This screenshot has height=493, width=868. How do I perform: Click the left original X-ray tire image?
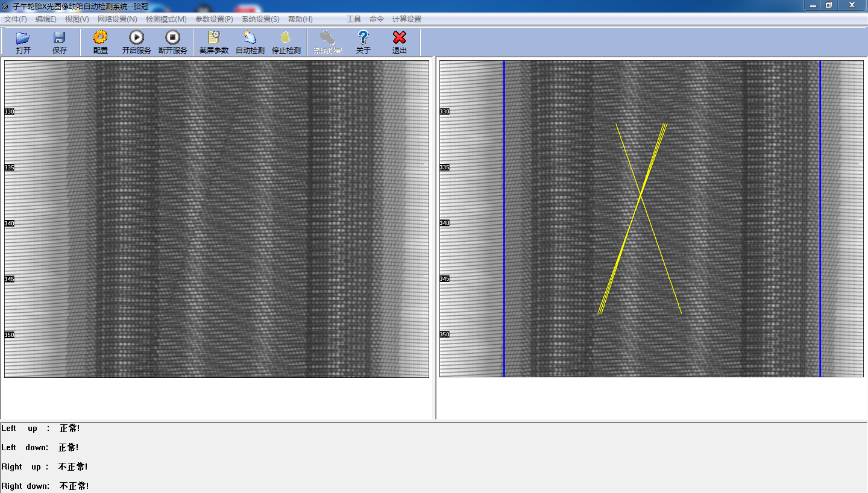tap(216, 218)
